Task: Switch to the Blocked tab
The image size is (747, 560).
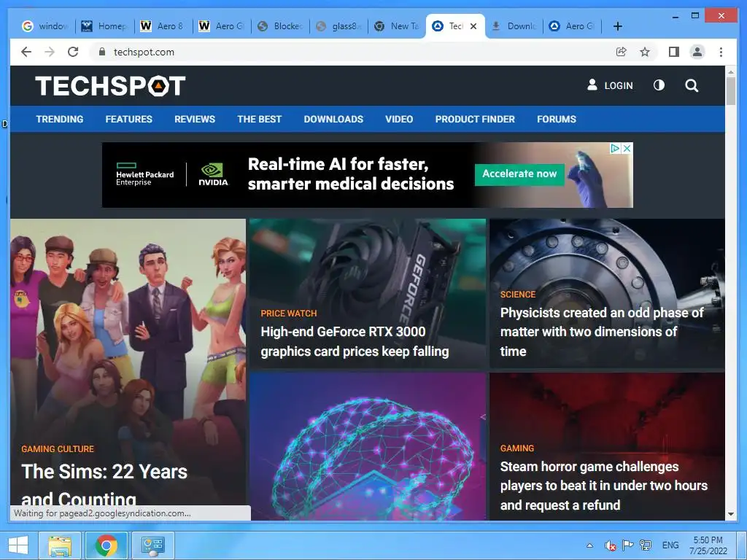Action: (281, 26)
